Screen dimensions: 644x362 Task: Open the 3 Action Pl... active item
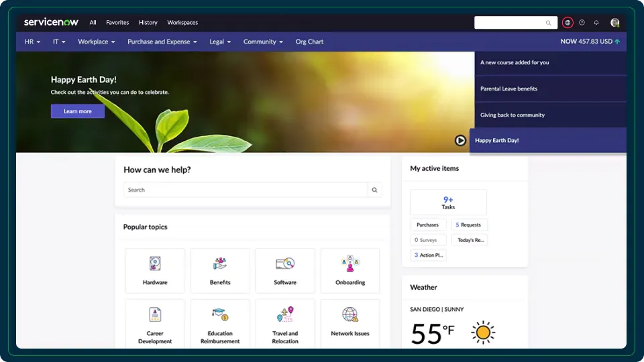(x=428, y=255)
